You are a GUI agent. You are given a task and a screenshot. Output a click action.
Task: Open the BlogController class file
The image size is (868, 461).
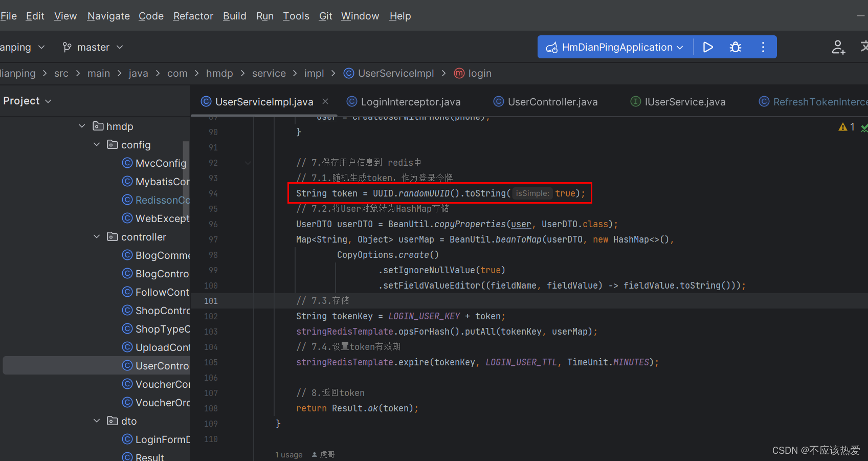pos(156,274)
